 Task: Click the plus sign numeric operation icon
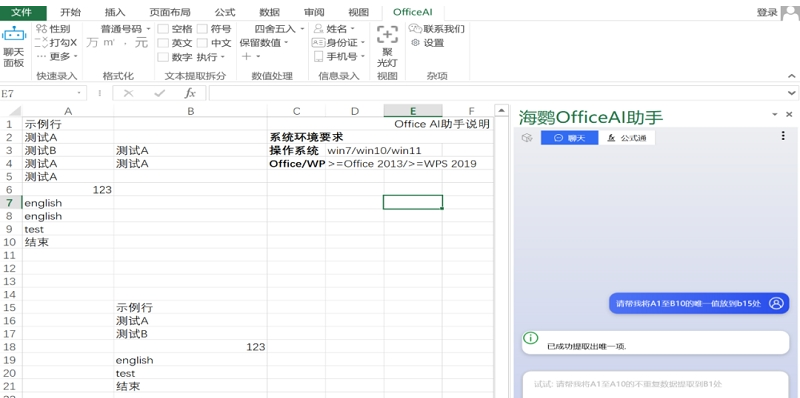(246, 56)
